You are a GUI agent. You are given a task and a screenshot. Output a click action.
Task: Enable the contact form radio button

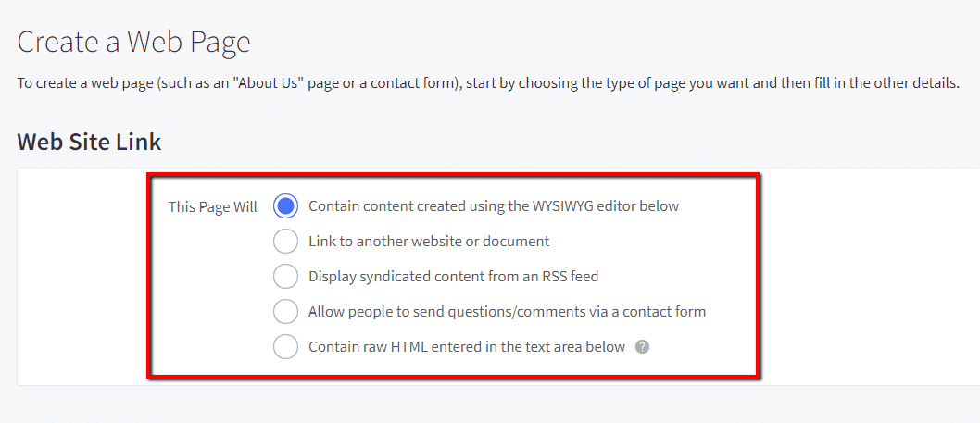pyautogui.click(x=286, y=312)
